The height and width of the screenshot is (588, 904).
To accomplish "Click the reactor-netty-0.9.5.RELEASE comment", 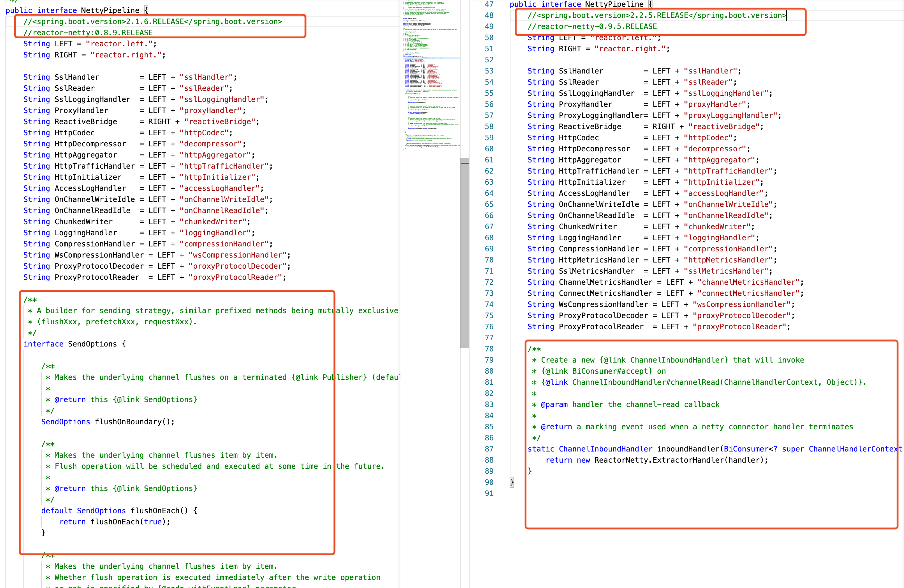I will [x=592, y=27].
